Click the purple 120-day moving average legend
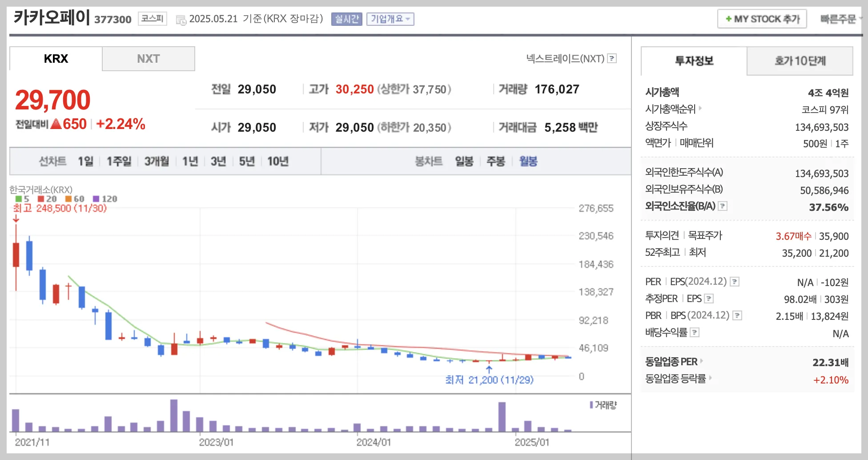 105,199
